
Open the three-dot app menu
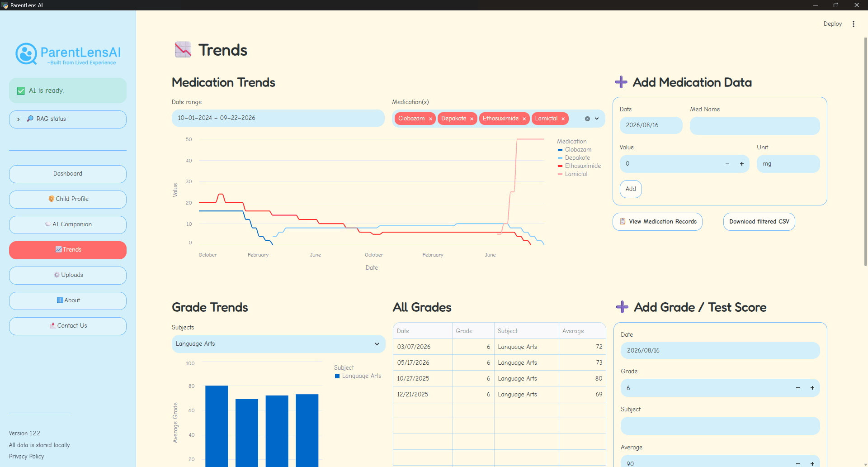coord(854,24)
